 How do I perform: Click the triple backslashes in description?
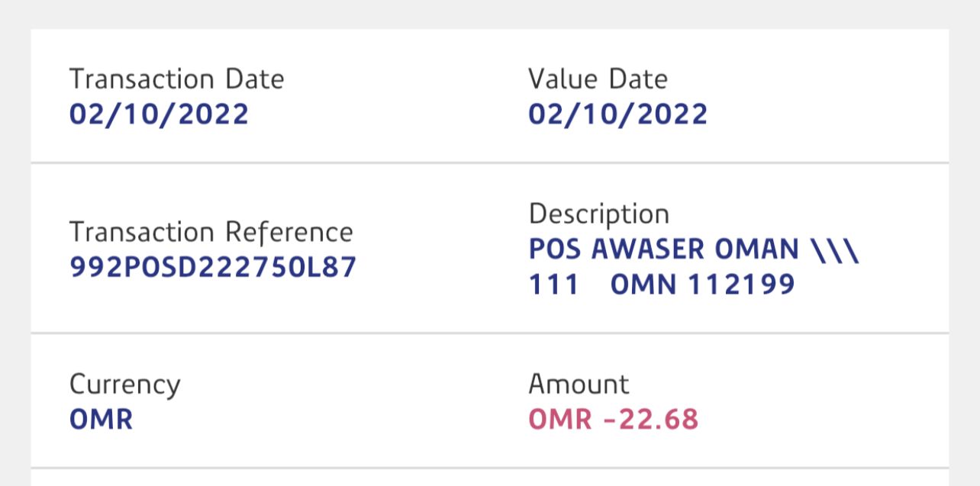coord(837,249)
